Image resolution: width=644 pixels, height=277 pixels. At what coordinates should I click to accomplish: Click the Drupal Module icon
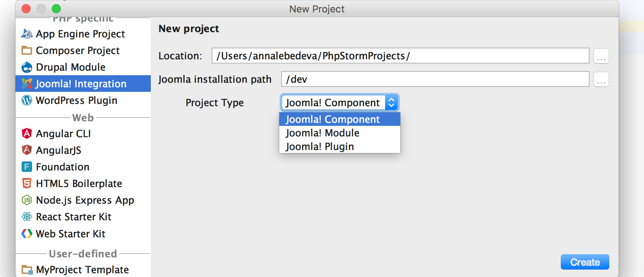[27, 67]
